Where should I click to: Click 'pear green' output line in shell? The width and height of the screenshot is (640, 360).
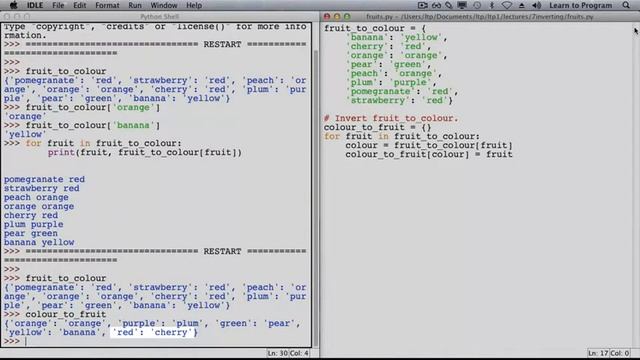click(31, 233)
